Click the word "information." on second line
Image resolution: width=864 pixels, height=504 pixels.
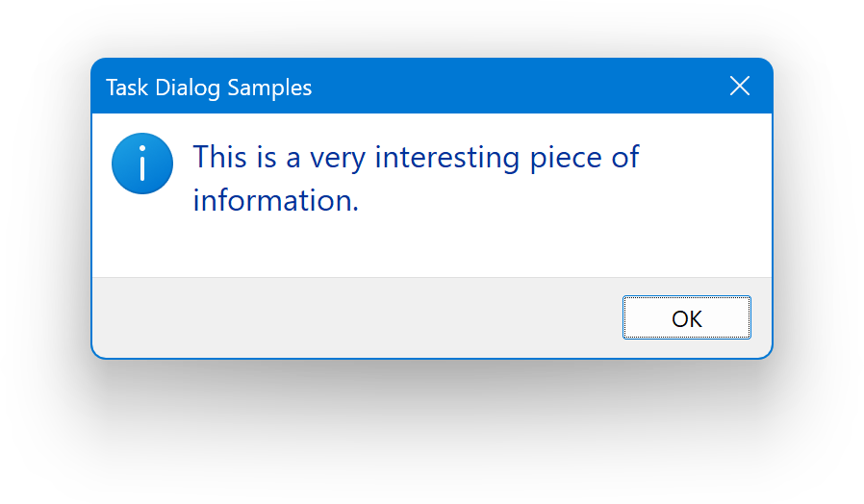(x=275, y=201)
